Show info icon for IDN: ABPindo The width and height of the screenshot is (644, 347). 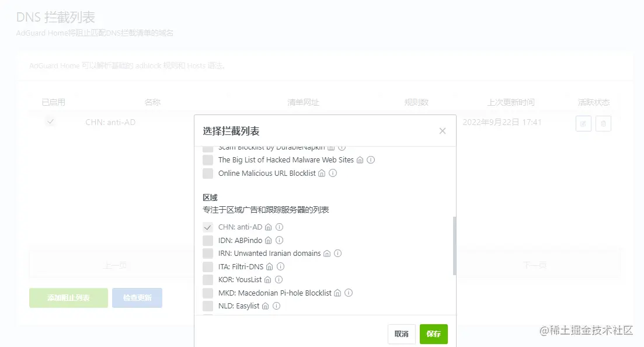coord(279,240)
